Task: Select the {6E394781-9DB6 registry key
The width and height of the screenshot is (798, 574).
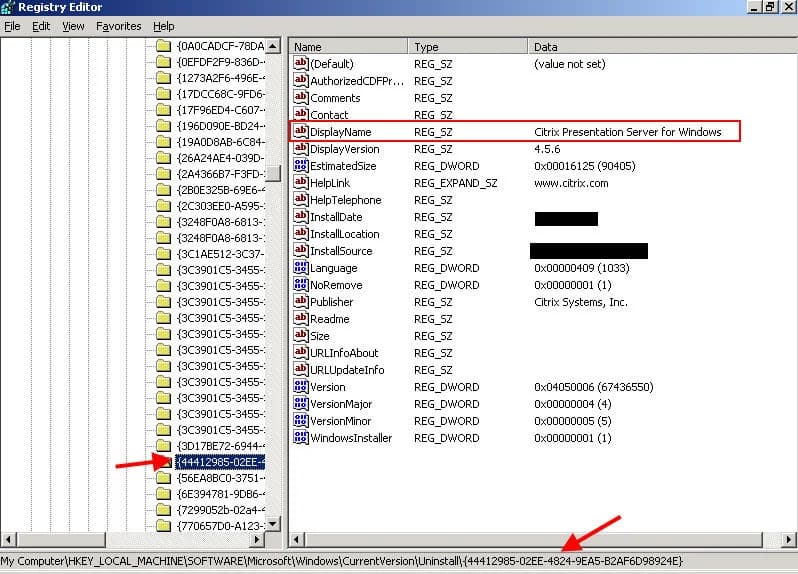Action: [x=221, y=494]
